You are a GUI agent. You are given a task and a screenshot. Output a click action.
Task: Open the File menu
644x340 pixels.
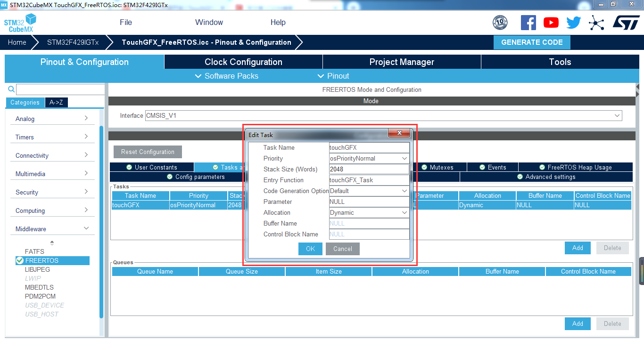point(126,22)
